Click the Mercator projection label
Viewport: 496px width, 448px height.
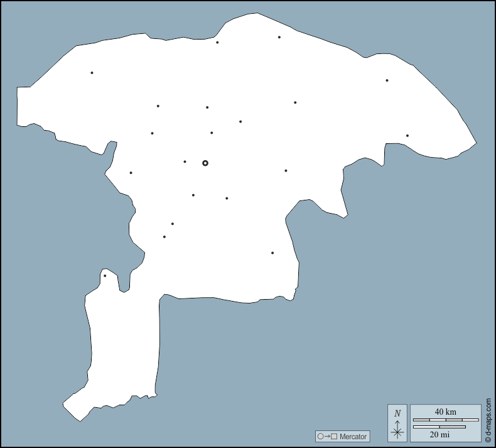pos(352,436)
